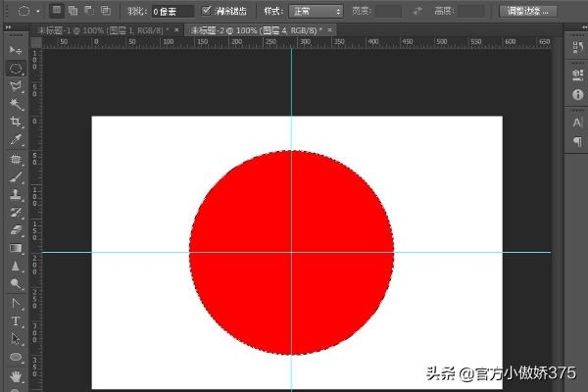The image size is (588, 392).
Task: Select the Horizontal Type tool
Action: tap(16, 320)
